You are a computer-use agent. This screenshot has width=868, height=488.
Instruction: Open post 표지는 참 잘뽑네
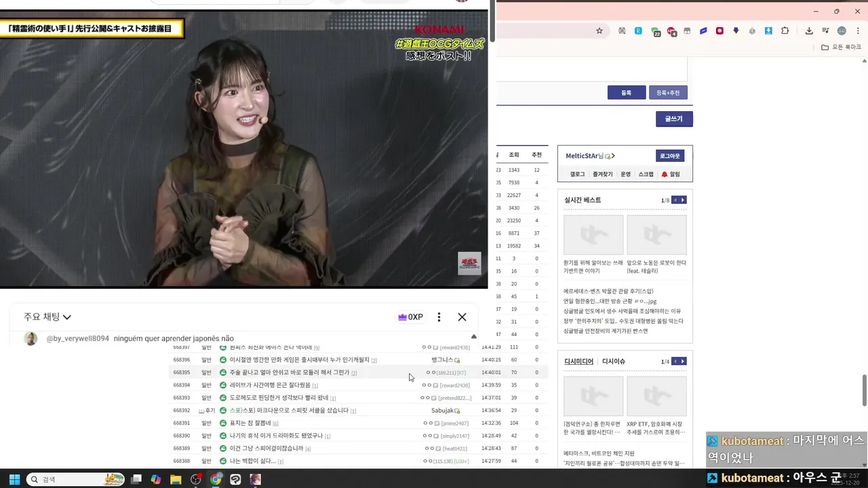pos(250,423)
